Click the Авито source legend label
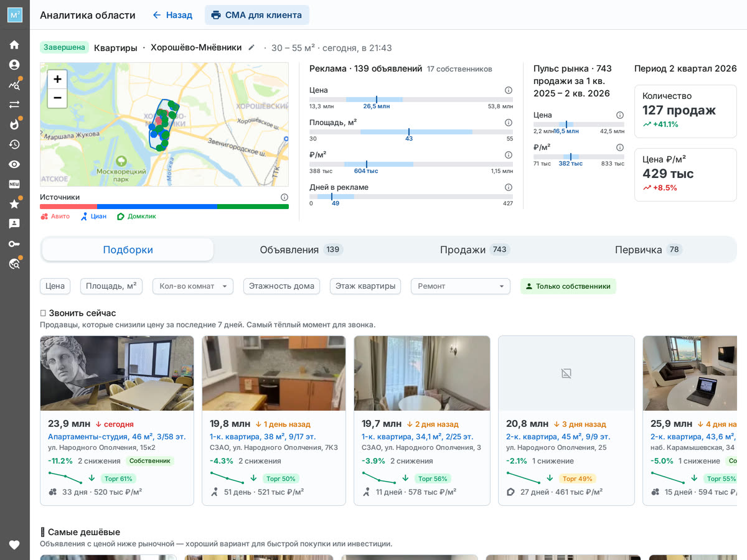747x560 pixels. click(55, 217)
